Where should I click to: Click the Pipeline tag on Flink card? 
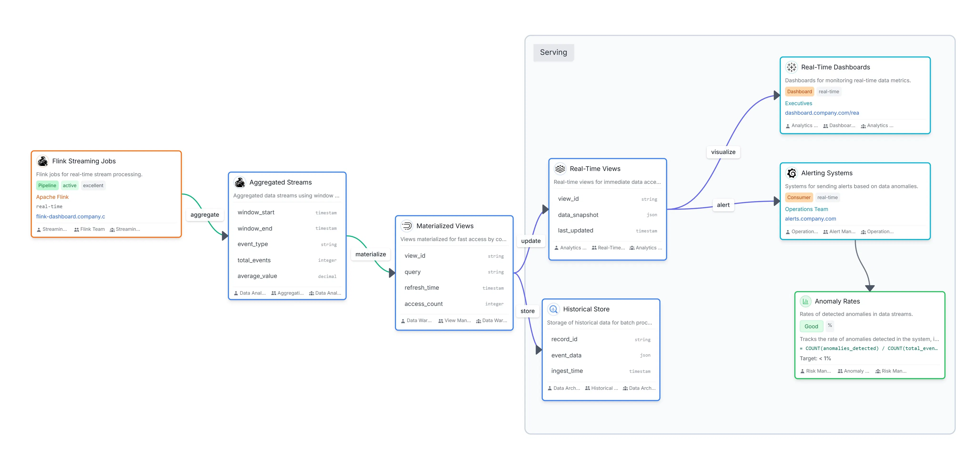pos(47,185)
